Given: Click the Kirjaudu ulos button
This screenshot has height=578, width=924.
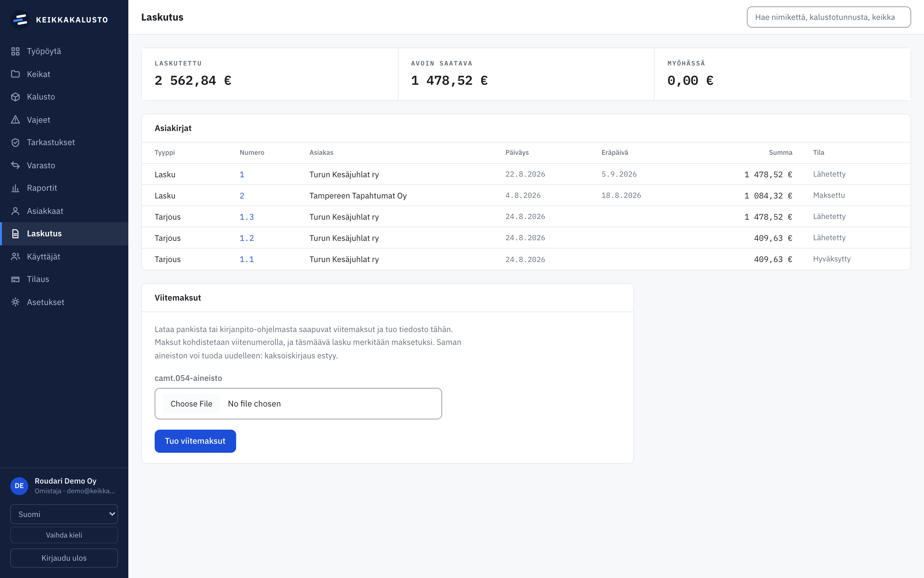Looking at the screenshot, I should [64, 558].
